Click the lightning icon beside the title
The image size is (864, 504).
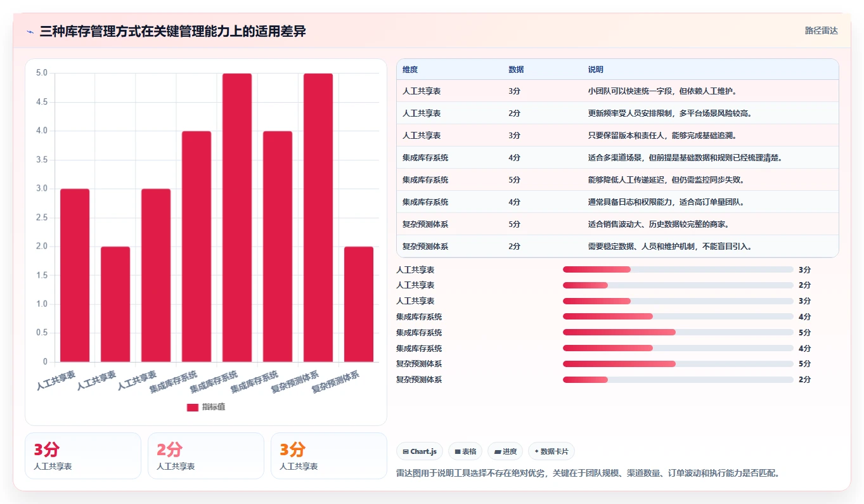point(30,32)
